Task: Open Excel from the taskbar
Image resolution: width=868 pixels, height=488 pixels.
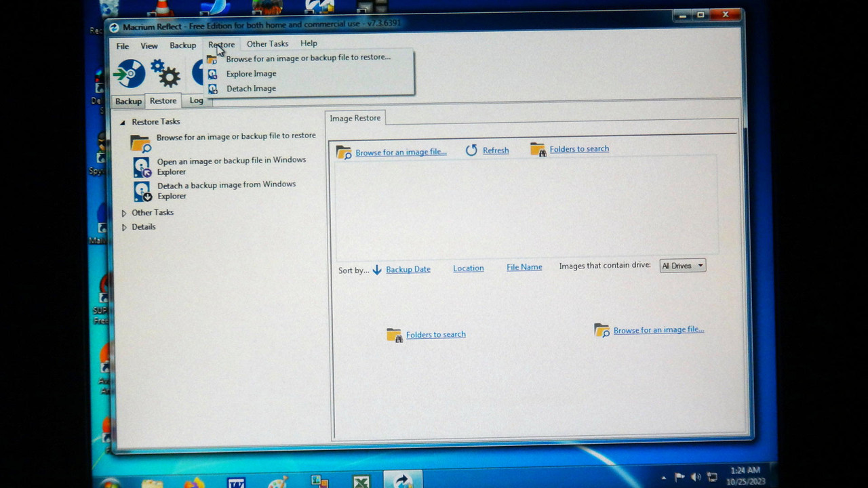Action: (x=361, y=483)
